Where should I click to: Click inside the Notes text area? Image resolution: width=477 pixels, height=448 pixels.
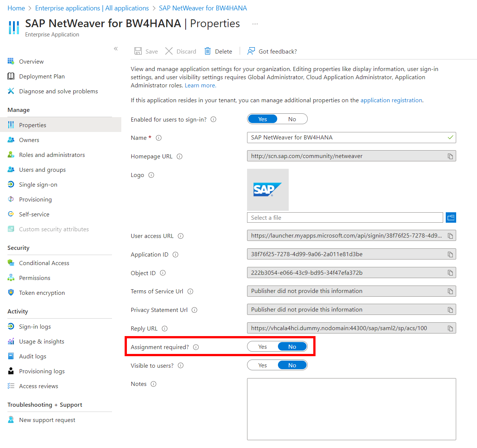351,409
